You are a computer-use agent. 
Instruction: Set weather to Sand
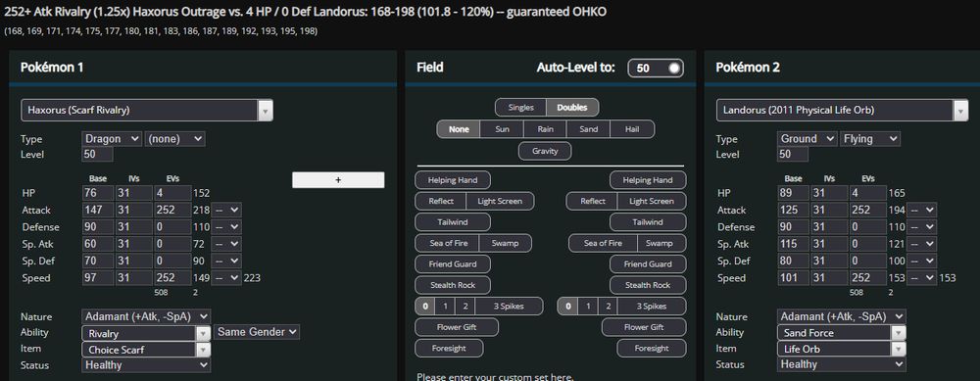click(x=588, y=129)
